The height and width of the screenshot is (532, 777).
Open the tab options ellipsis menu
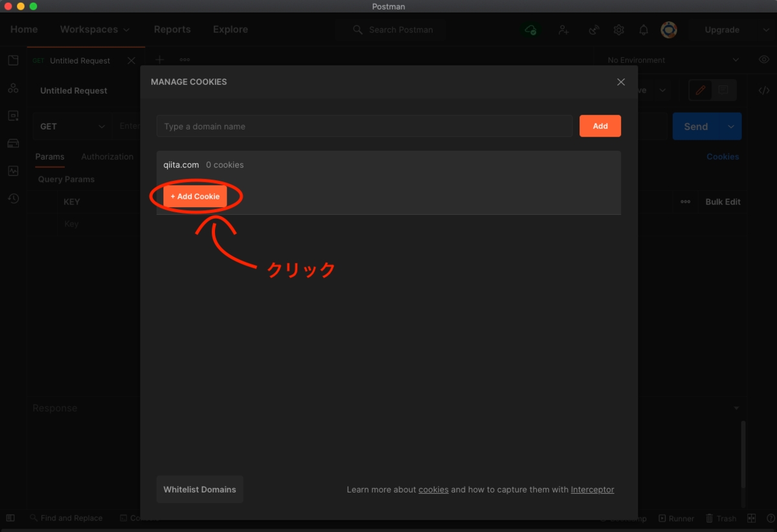(185, 60)
